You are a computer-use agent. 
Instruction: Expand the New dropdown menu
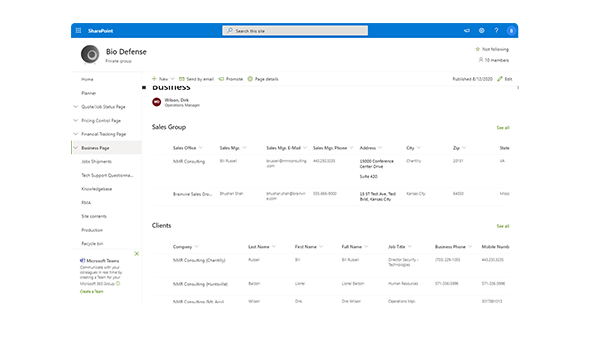coord(172,79)
